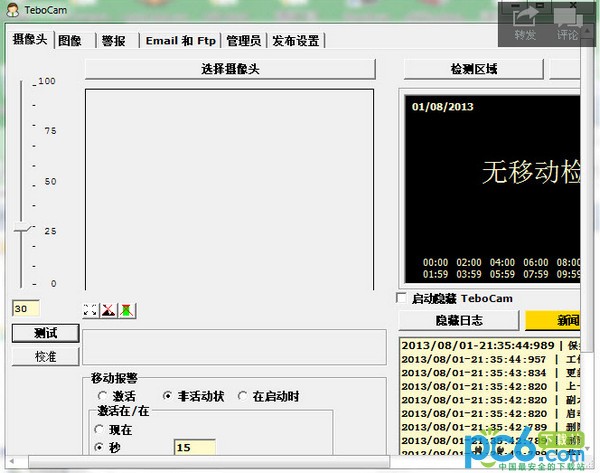Switch to Email 和 Ftp tab

(181, 41)
